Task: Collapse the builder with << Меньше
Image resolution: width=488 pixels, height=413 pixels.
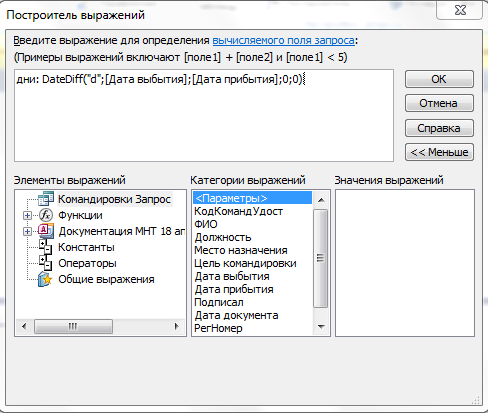Action: tap(439, 152)
